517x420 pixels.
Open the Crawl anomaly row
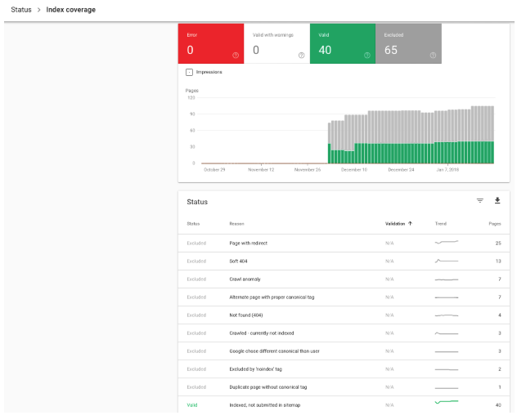coord(245,279)
